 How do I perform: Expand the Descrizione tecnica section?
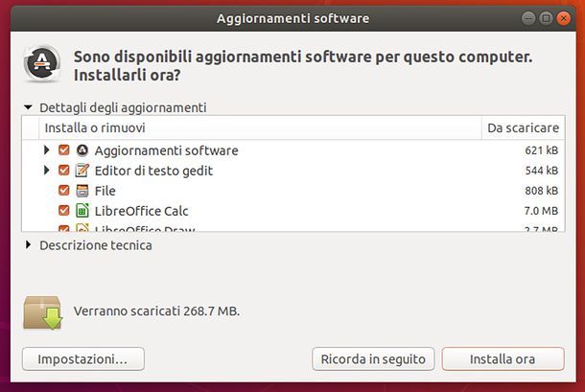point(28,245)
